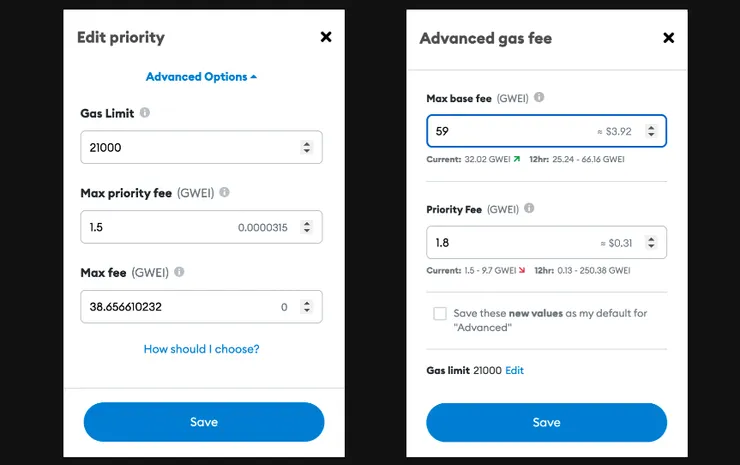
Task: Click Edit link beside Gas limit 21000
Action: click(514, 370)
